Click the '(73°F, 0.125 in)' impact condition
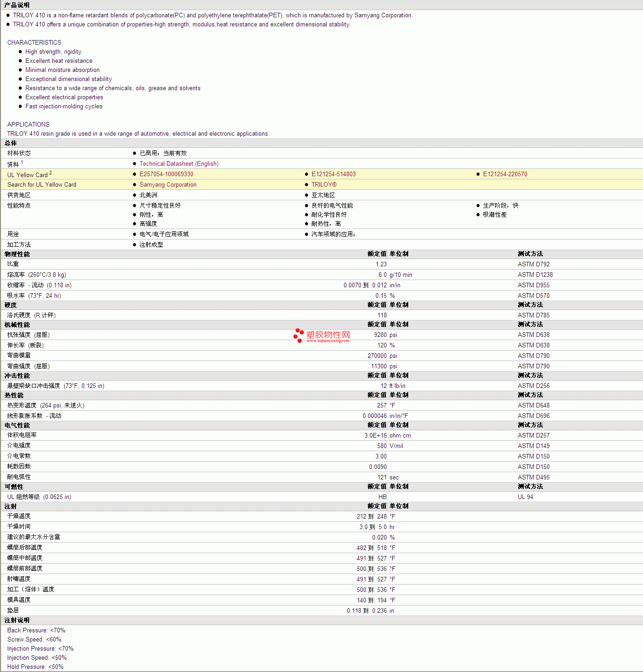Viewport: 643px width, 672px height. point(84,386)
